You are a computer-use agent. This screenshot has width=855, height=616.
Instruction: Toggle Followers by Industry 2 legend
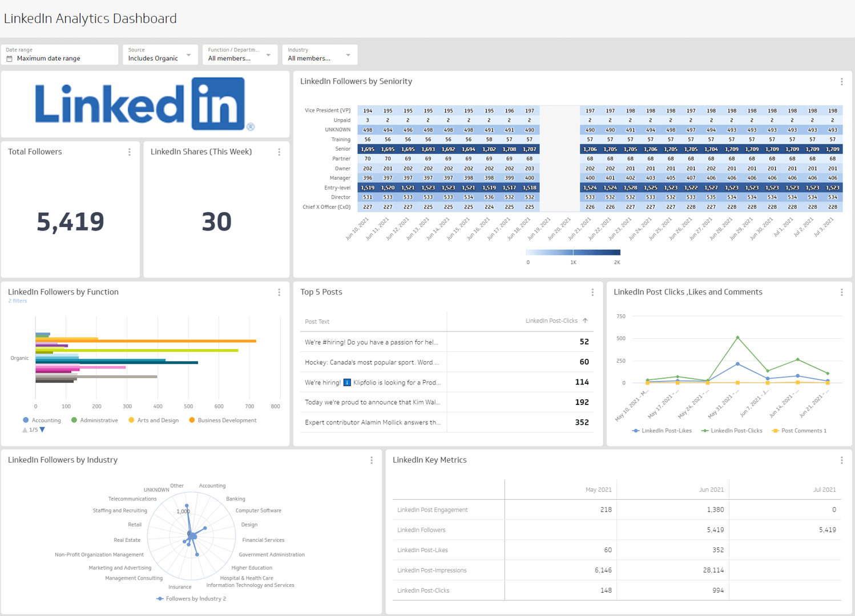(x=191, y=598)
